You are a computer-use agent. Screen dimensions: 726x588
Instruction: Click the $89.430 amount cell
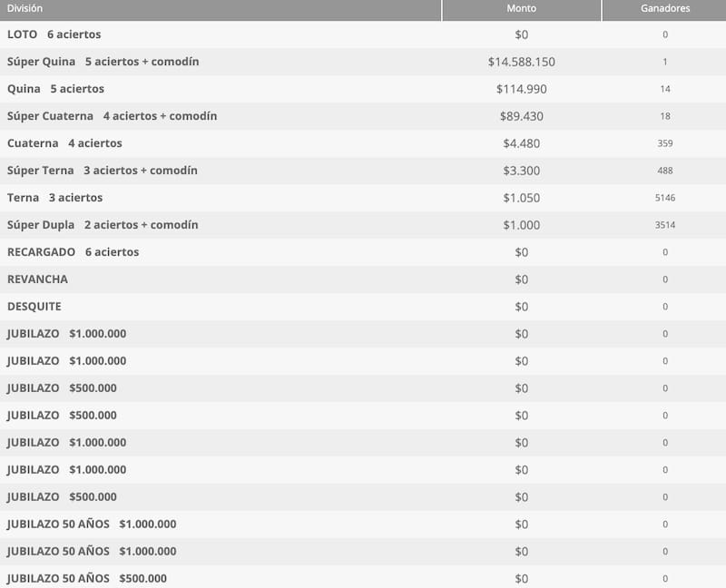point(521,116)
